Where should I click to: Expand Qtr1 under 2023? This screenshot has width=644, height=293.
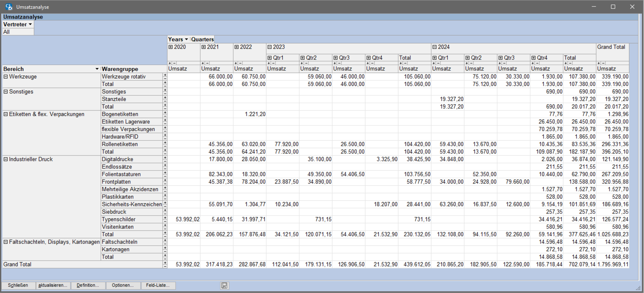(x=269, y=58)
